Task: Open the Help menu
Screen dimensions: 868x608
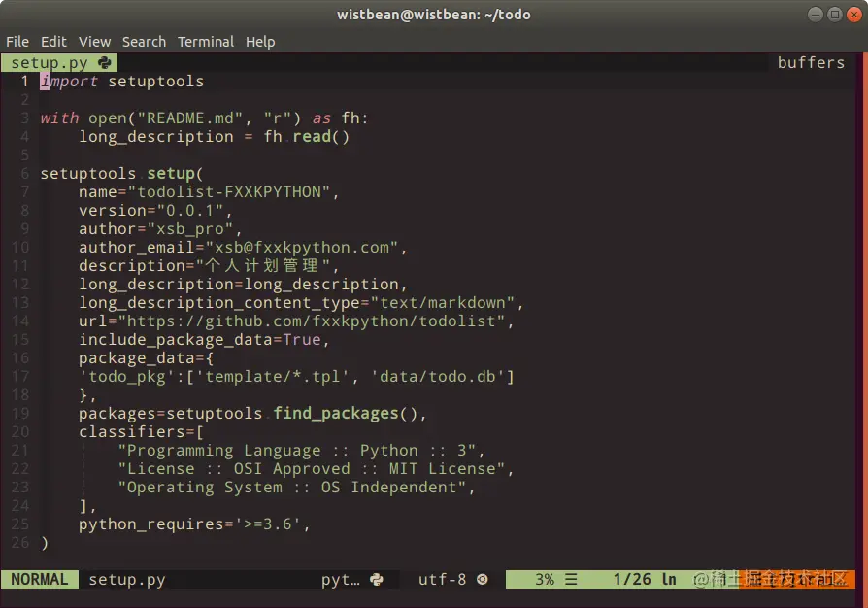Action: coord(260,42)
